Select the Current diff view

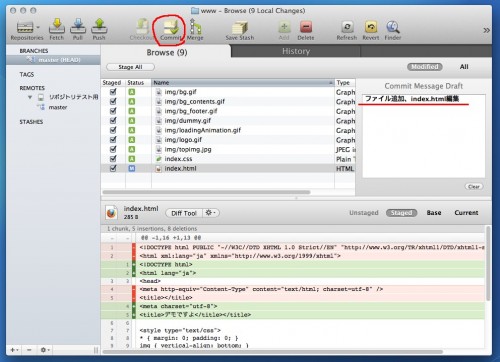click(466, 213)
